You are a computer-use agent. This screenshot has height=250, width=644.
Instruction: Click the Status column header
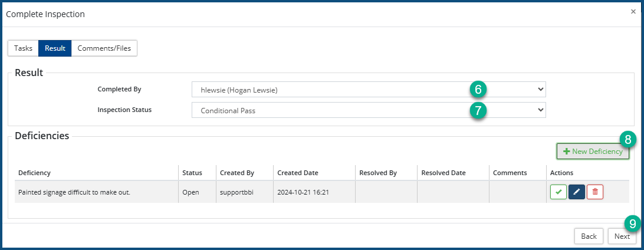[x=192, y=173]
